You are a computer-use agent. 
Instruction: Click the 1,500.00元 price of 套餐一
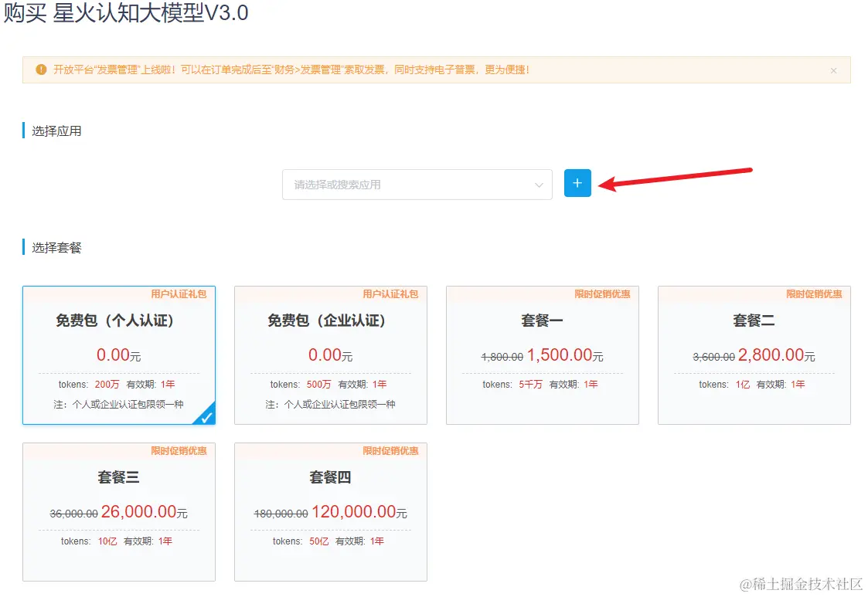pyautogui.click(x=565, y=355)
